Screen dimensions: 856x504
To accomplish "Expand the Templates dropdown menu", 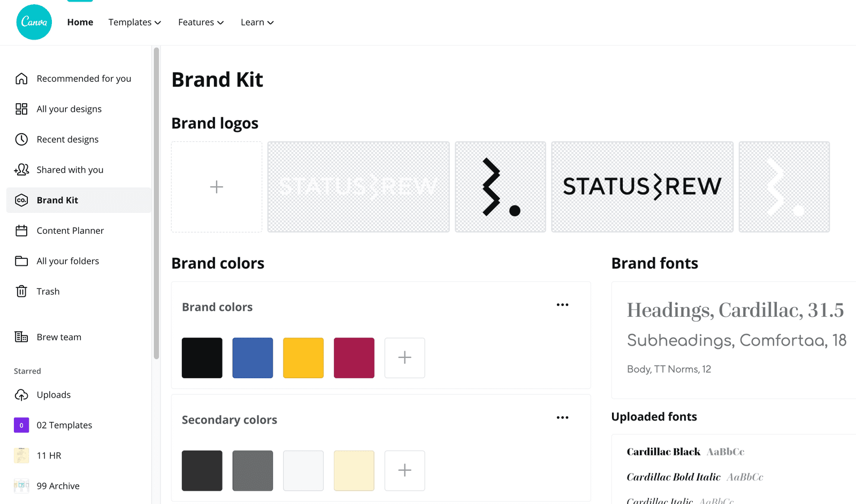I will coord(134,22).
